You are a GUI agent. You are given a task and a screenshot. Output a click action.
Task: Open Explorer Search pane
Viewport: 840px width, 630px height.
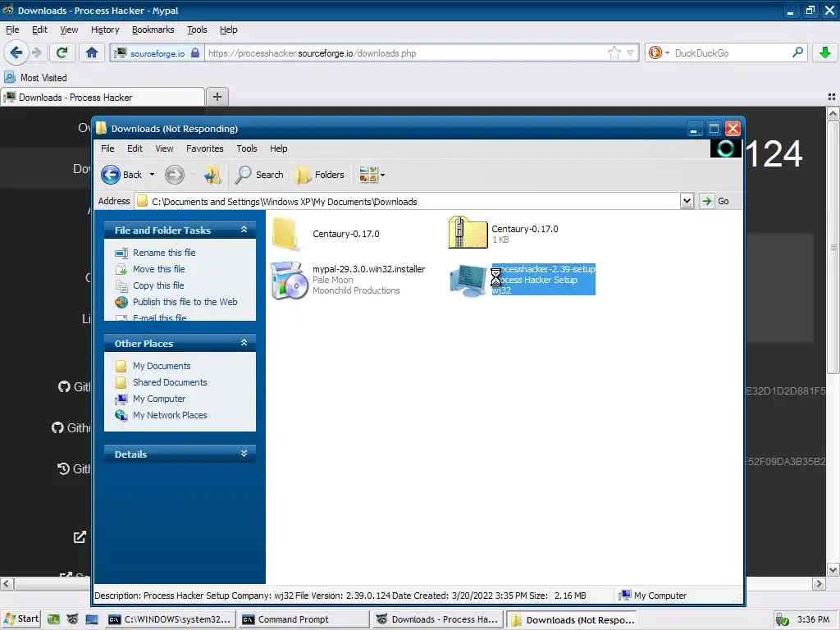(x=260, y=175)
